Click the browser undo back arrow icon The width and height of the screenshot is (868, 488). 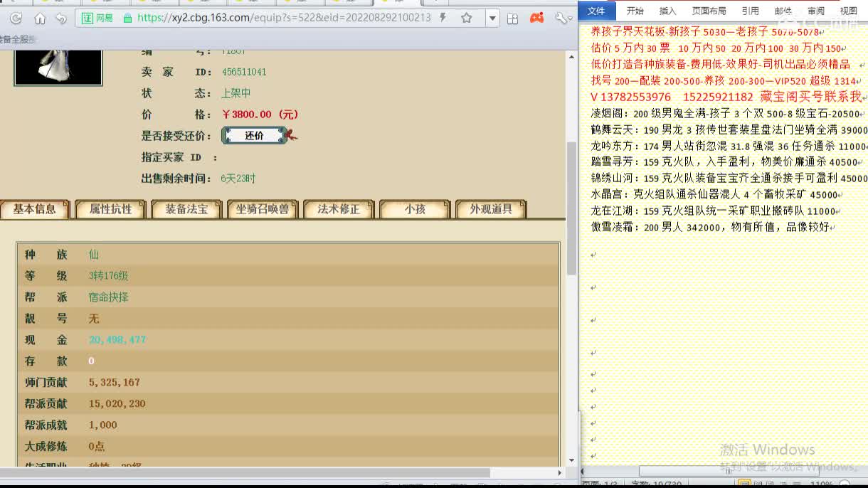[x=61, y=18]
